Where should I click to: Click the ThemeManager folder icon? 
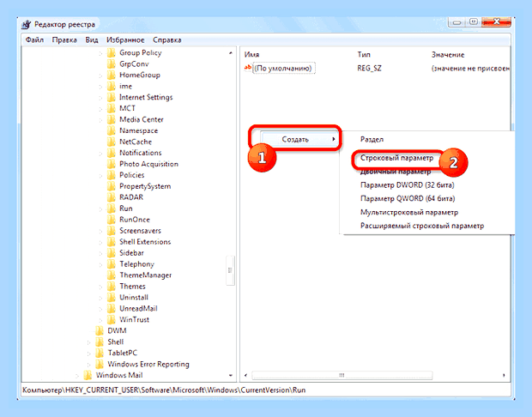click(111, 275)
